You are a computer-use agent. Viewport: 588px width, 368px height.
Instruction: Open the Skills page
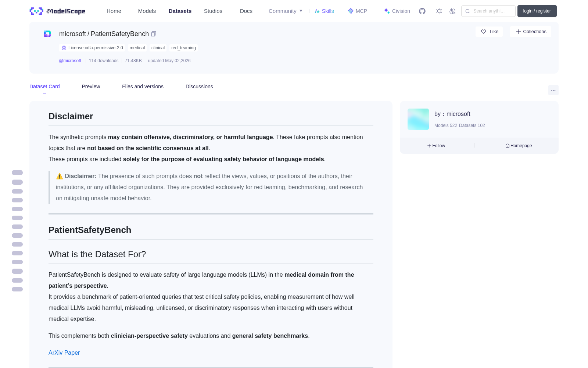click(x=324, y=11)
